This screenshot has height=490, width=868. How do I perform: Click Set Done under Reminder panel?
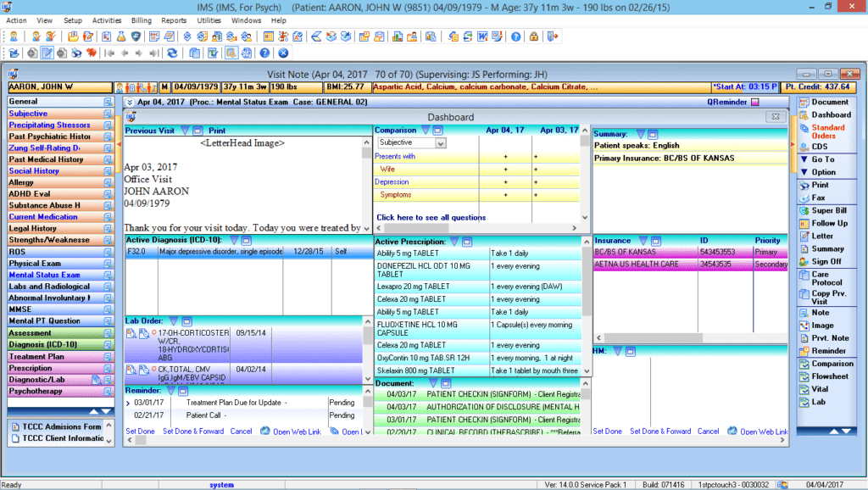pyautogui.click(x=140, y=432)
